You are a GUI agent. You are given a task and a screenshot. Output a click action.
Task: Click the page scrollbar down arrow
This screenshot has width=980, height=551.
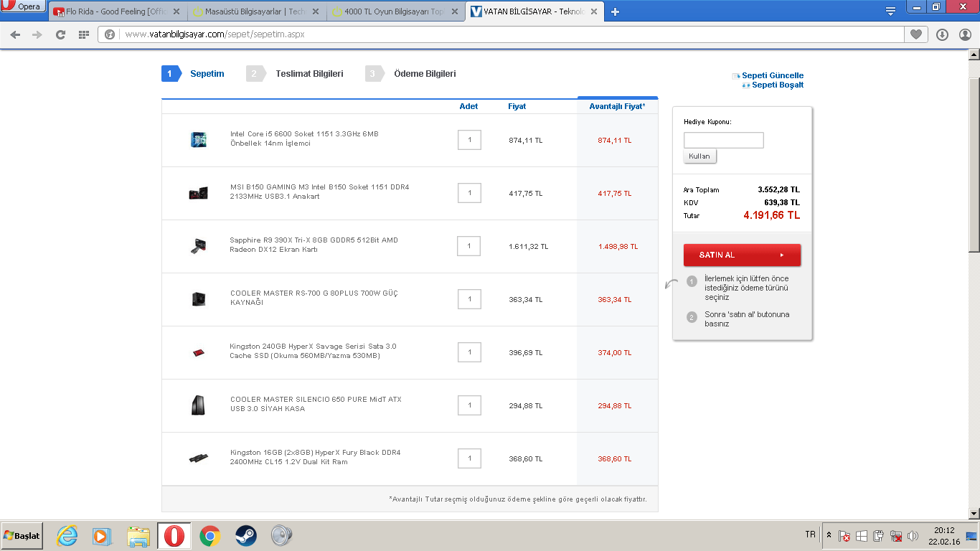pyautogui.click(x=974, y=514)
